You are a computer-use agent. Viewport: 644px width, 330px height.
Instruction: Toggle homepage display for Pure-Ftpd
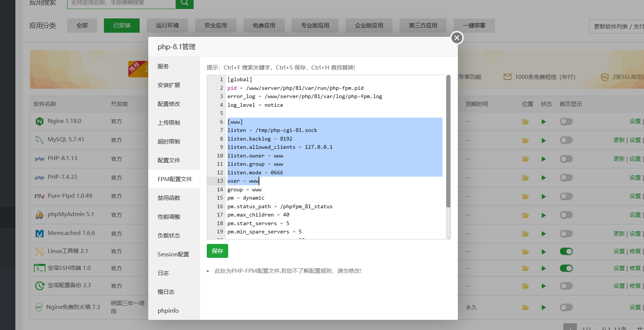566,196
